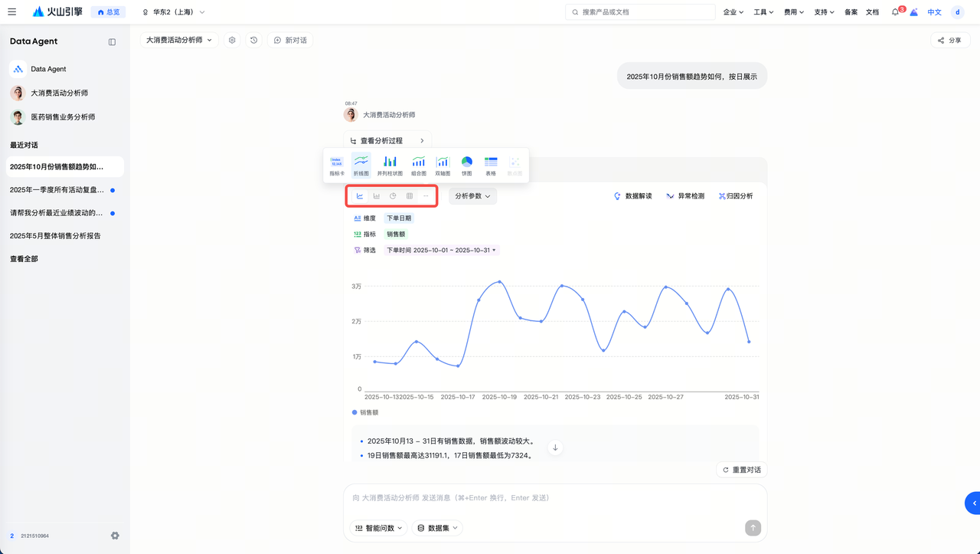Click the line chart toolbar icon

click(360, 196)
